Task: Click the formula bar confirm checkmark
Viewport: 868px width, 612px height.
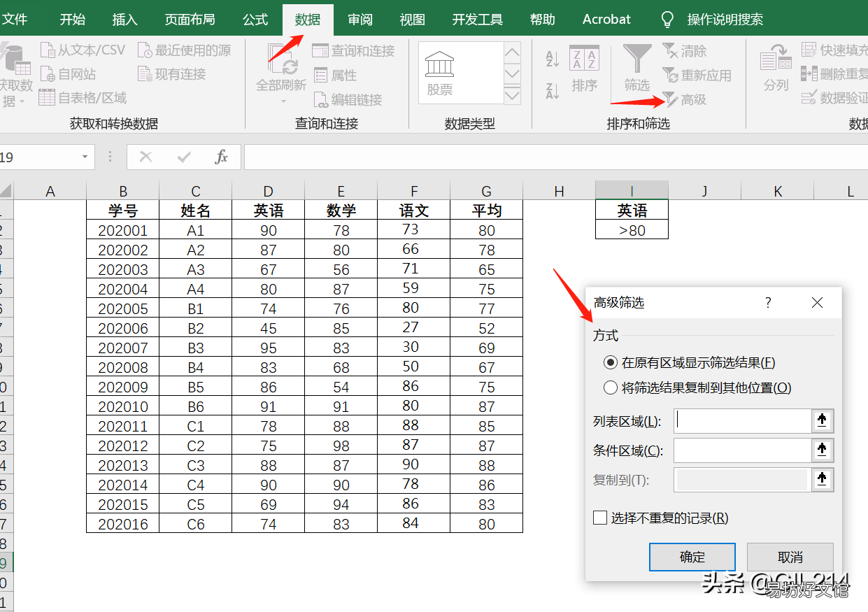Action: tap(184, 157)
